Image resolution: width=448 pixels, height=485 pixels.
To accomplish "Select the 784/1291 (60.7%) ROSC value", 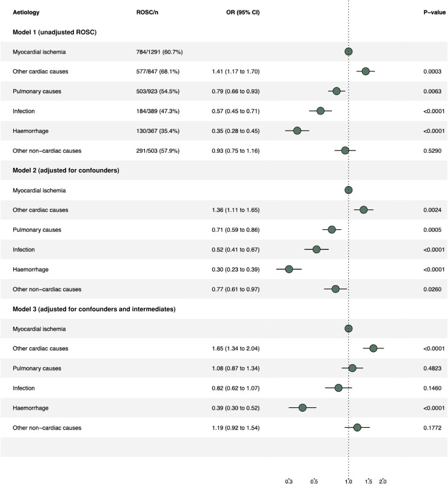I will [x=159, y=52].
